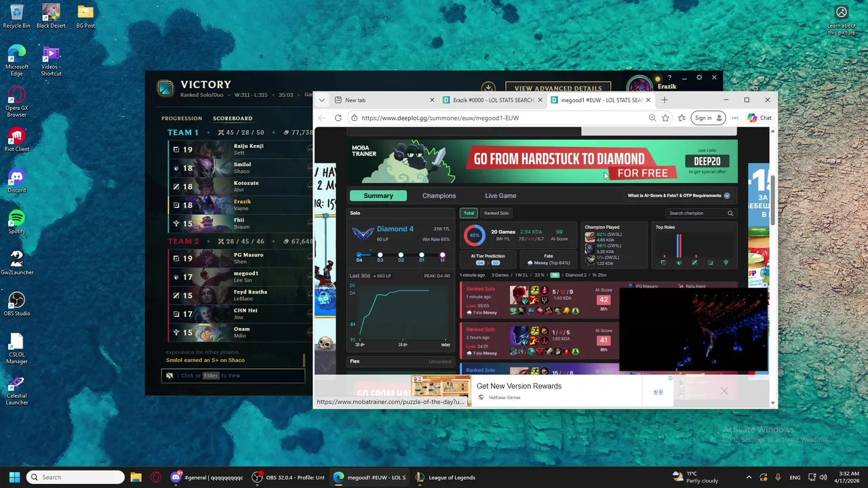Launch Celestial Launcher from the desktop
This screenshot has width=868, height=488.
click(x=17, y=390)
